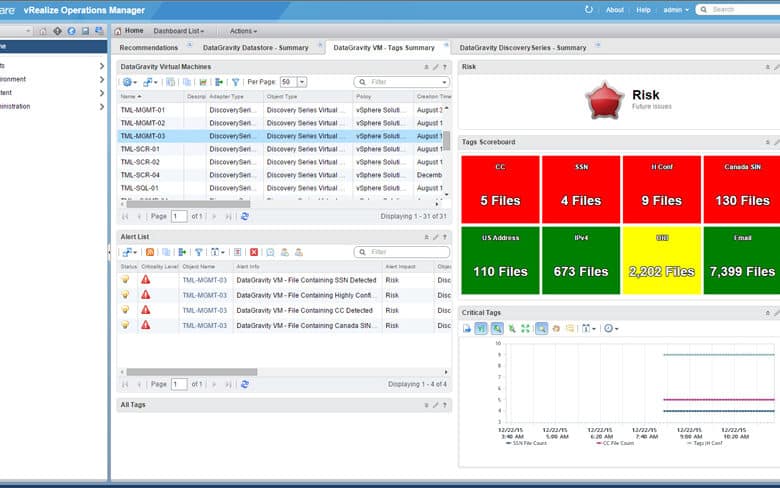
Task: Open the group-by dropdown in Alert List toolbar
Action: [218, 252]
